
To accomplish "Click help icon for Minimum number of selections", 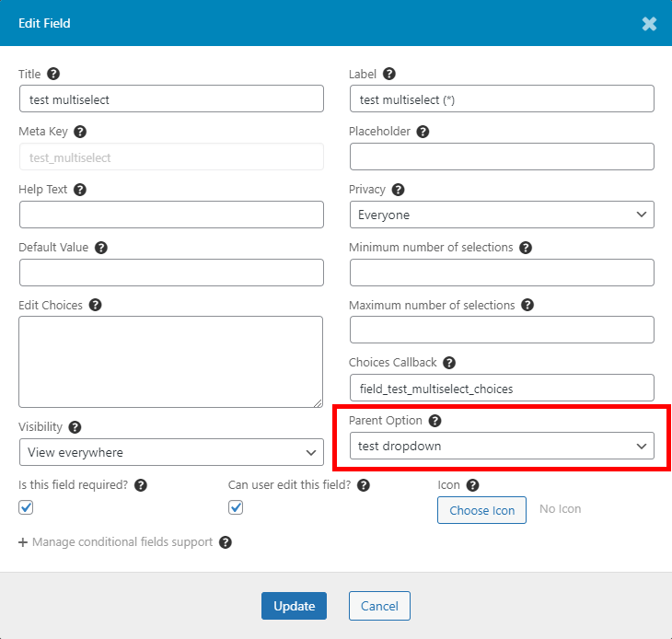I will 526,248.
